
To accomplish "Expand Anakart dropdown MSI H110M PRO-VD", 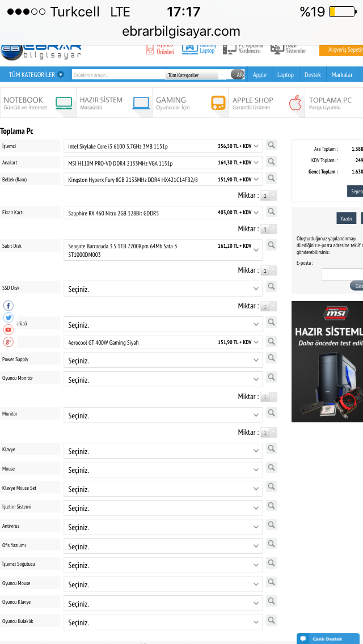I will [163, 163].
